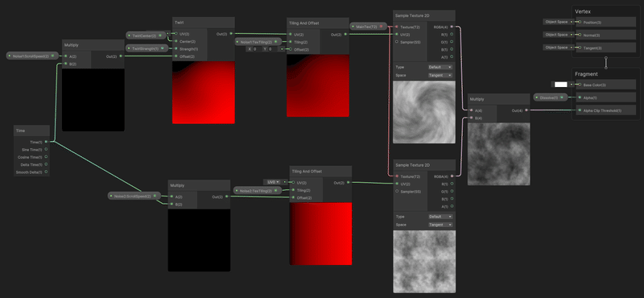Open the Type dropdown in top Sample Texture 2D
Viewport: 644px width, 298px height.
tap(440, 67)
